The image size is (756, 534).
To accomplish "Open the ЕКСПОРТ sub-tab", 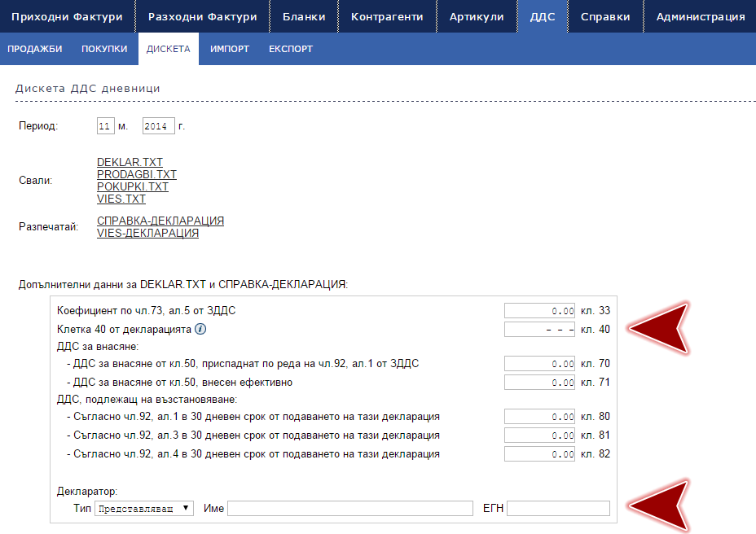I will [291, 49].
